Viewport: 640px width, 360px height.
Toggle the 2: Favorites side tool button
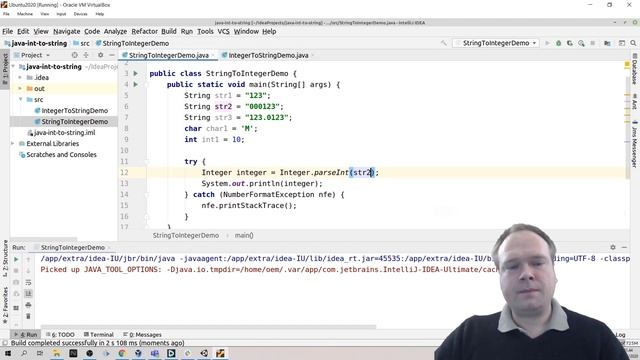click(x=5, y=306)
